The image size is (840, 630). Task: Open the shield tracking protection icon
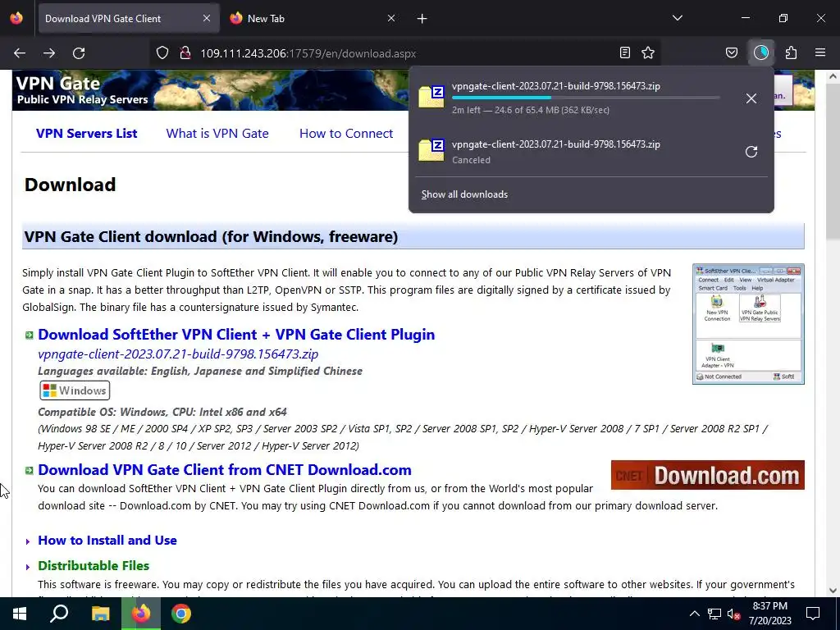coord(162,53)
